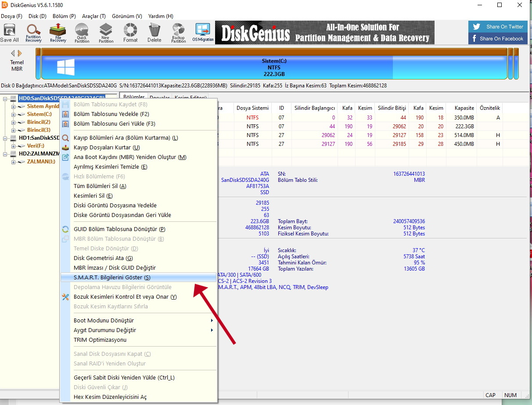This screenshot has height=405, width=532.
Task: Share On Twitter button
Action: click(x=498, y=26)
